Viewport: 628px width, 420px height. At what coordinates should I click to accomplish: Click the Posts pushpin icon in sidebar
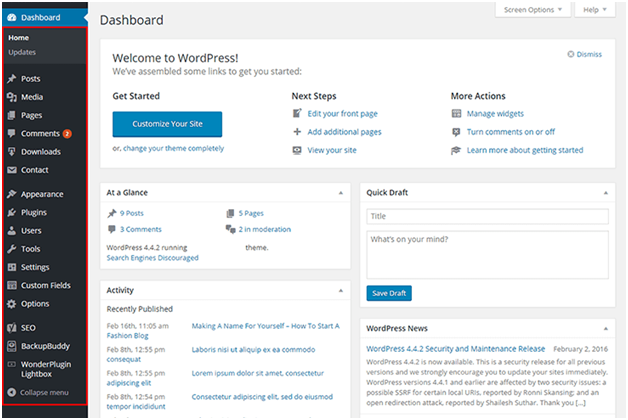(12, 78)
